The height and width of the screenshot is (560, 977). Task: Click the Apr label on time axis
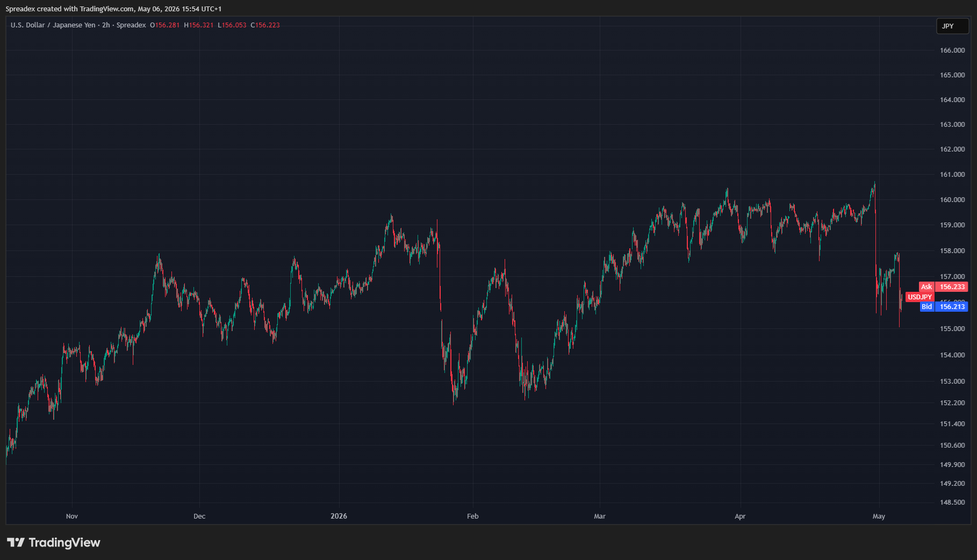(x=740, y=516)
